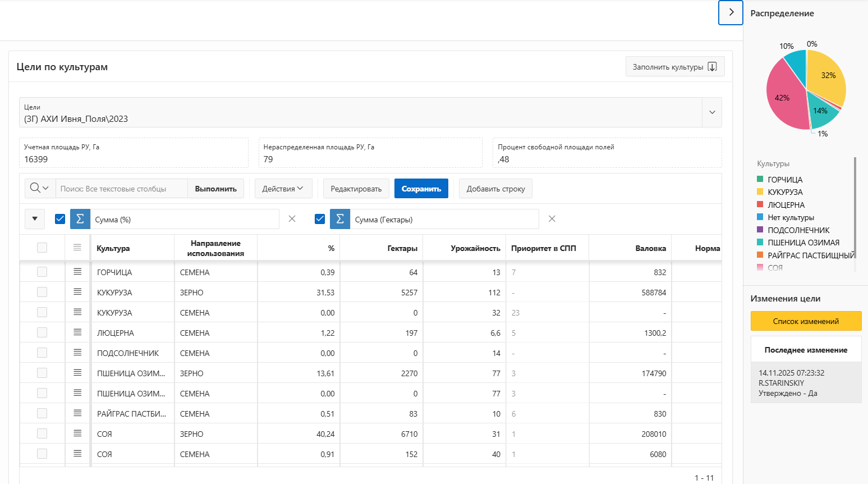The height and width of the screenshot is (484, 868).
Task: Open row menu for ЛЮЦЕРНА row
Action: 77,332
